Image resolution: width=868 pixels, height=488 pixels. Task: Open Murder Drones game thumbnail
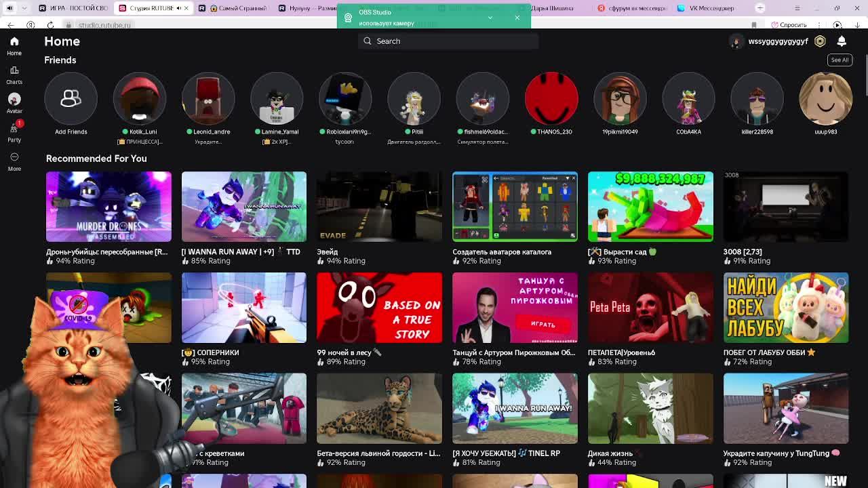pyautogui.click(x=108, y=207)
